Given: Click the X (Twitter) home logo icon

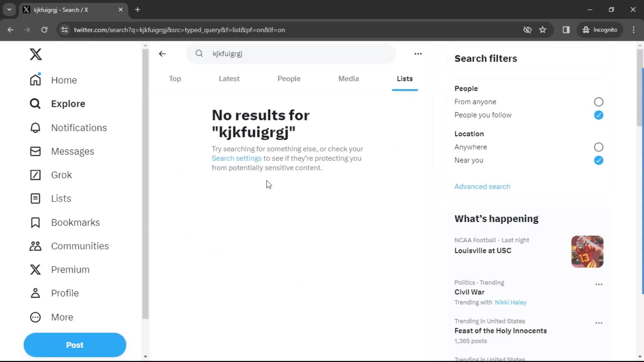Looking at the screenshot, I should [x=35, y=54].
